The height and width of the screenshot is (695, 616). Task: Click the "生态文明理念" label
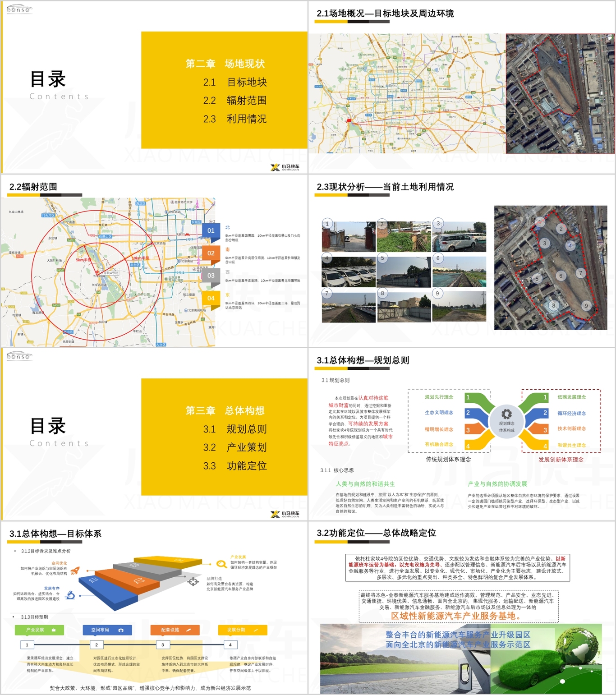click(x=439, y=413)
